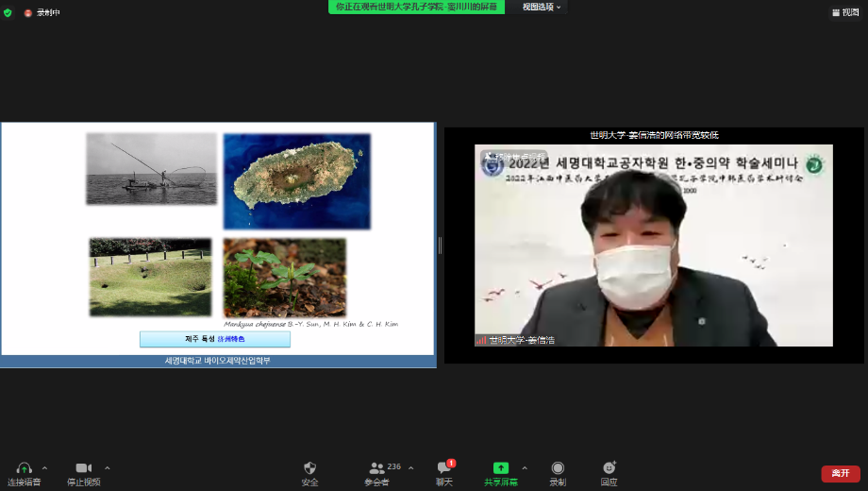Expand the arrow next to 参会者

(410, 467)
